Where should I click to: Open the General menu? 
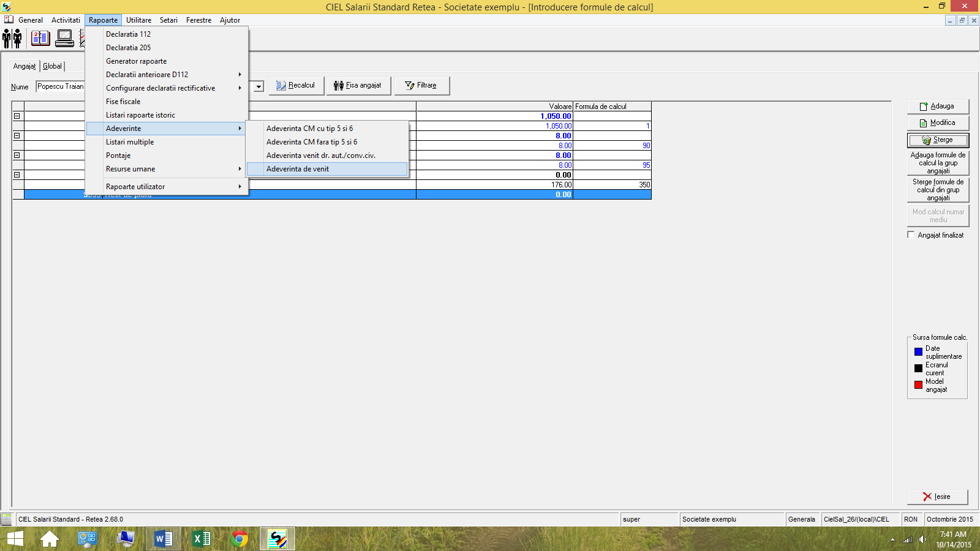tap(31, 20)
